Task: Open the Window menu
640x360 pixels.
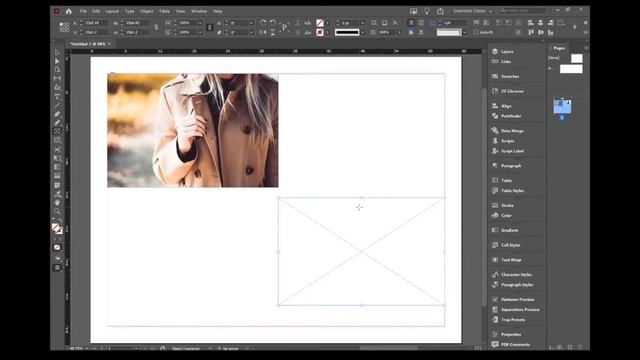Action: [199, 11]
